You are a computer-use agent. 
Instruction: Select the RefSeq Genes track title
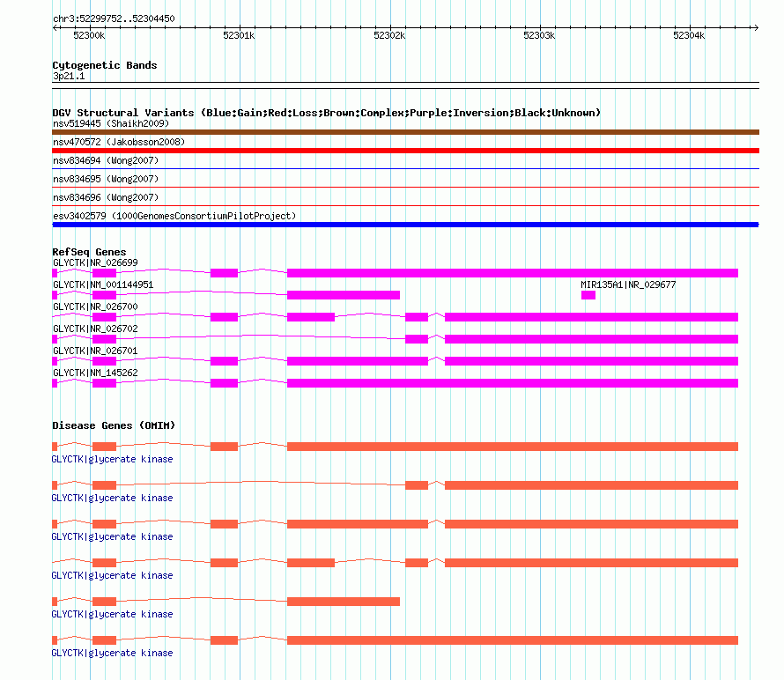89,252
